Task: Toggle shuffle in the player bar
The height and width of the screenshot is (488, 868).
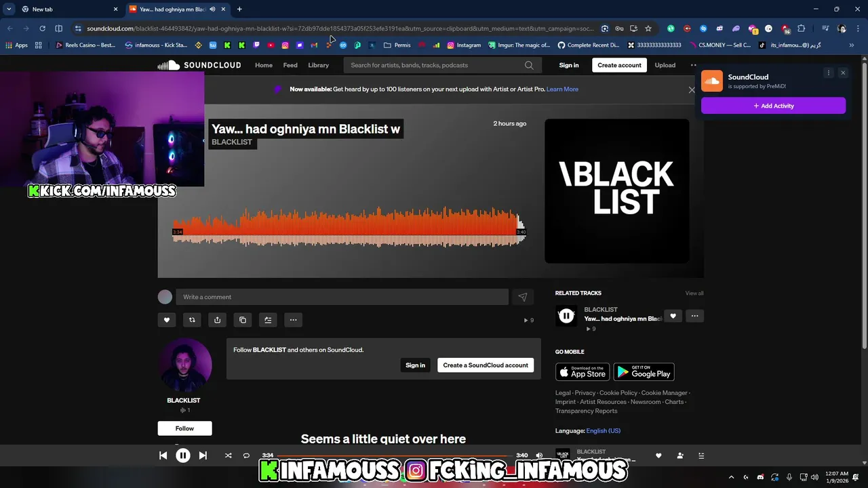Action: point(228,455)
